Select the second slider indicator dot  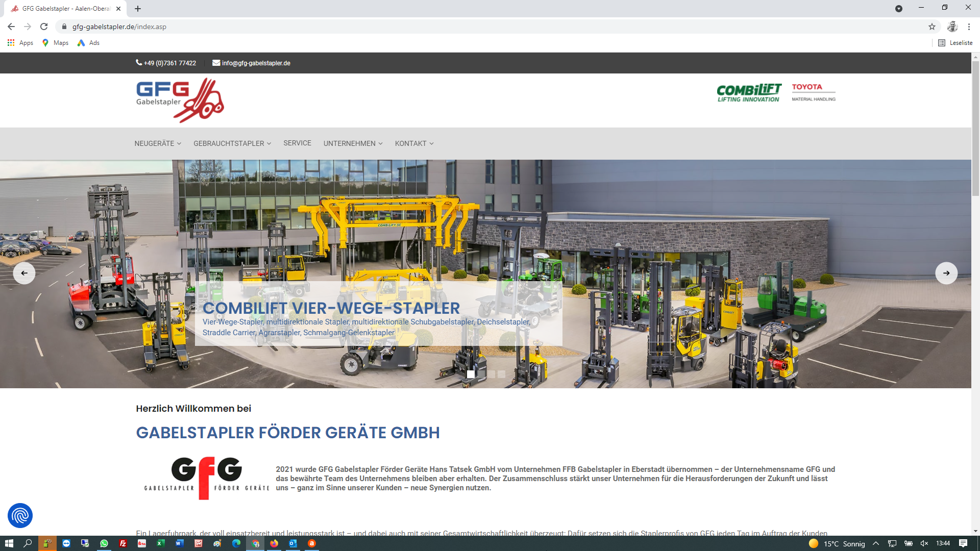pyautogui.click(x=481, y=374)
